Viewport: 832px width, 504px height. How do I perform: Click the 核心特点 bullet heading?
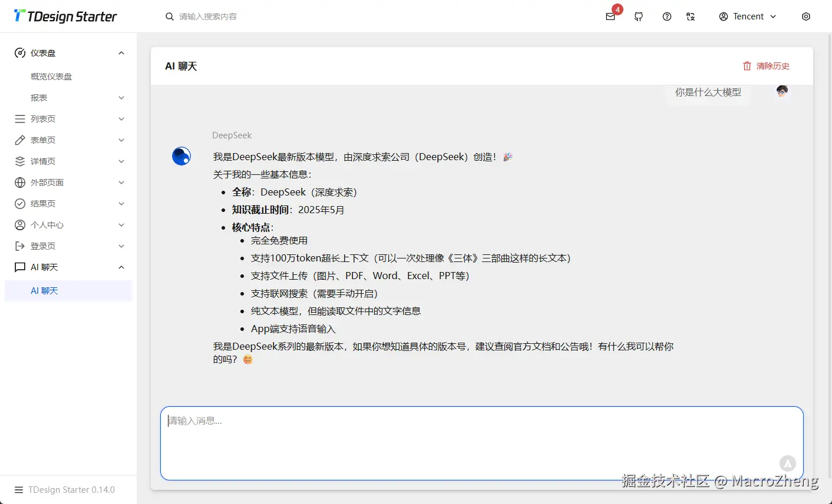253,227
